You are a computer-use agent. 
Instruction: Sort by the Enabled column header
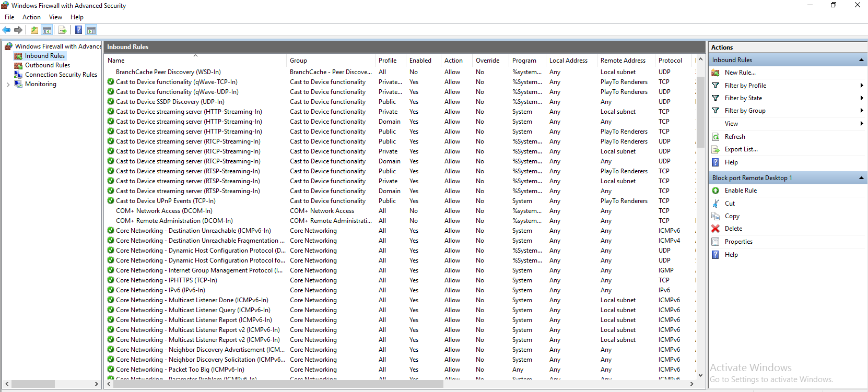pos(423,61)
